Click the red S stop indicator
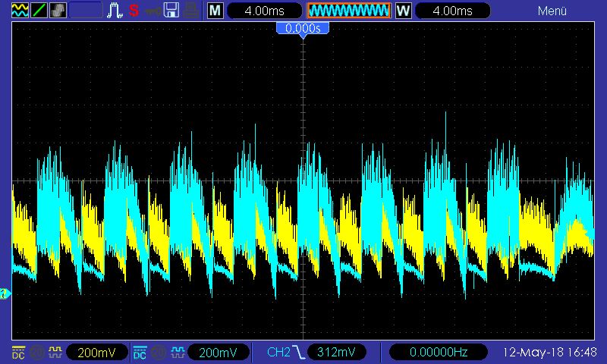The width and height of the screenshot is (607, 364). coord(134,11)
